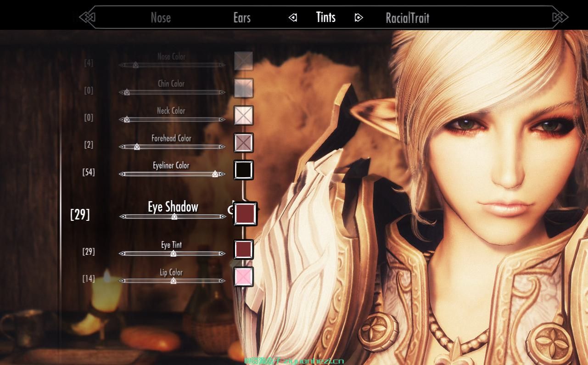The height and width of the screenshot is (365, 588).
Task: Select the Forehead Color label
Action: 171,138
